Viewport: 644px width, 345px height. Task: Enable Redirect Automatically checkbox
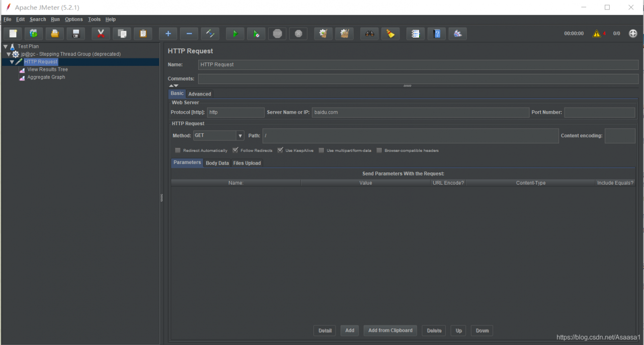(x=178, y=150)
